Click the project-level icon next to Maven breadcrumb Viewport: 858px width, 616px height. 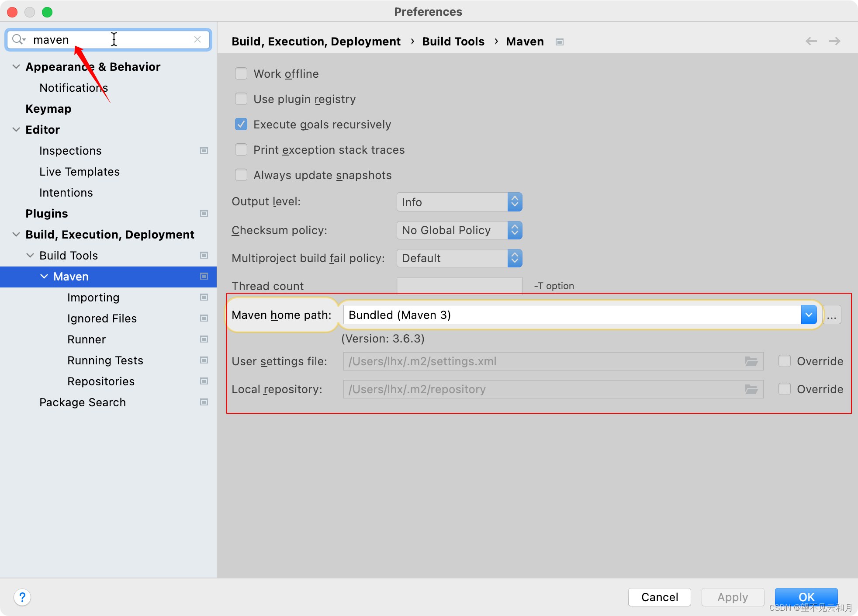(x=560, y=42)
